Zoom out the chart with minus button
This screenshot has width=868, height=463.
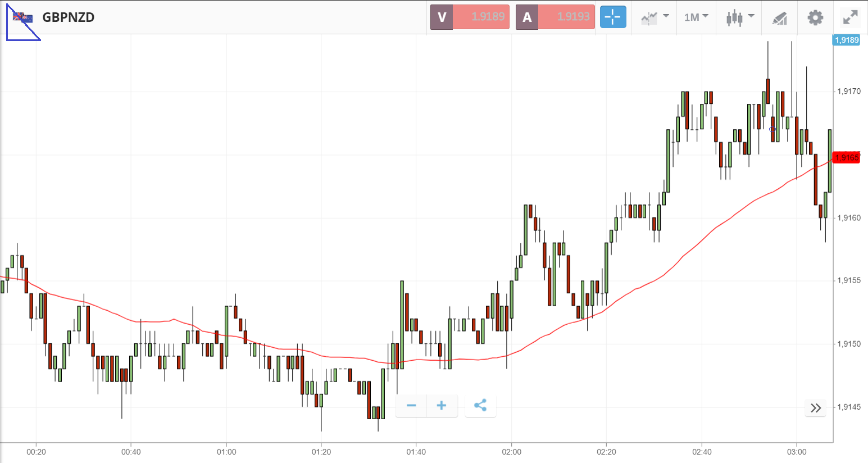point(411,406)
